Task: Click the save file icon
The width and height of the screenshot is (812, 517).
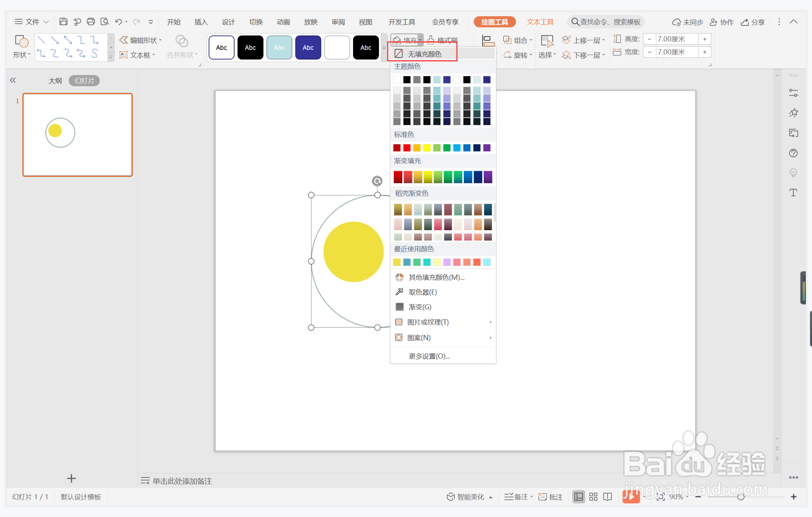Action: tap(63, 22)
